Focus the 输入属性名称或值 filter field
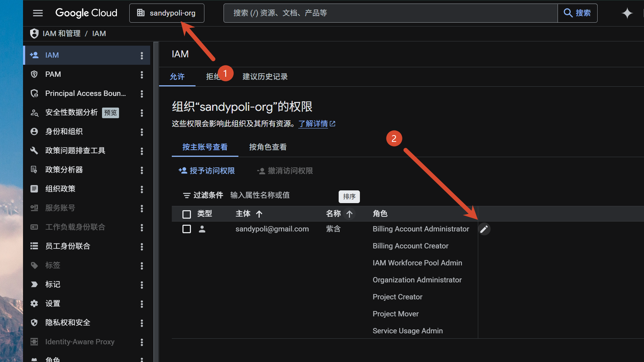 (260, 195)
